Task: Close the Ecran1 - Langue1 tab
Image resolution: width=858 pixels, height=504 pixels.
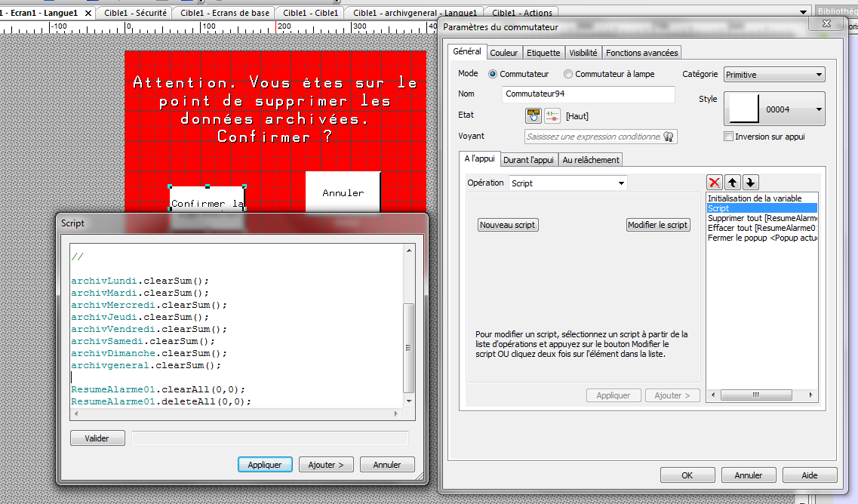Action: (88, 13)
